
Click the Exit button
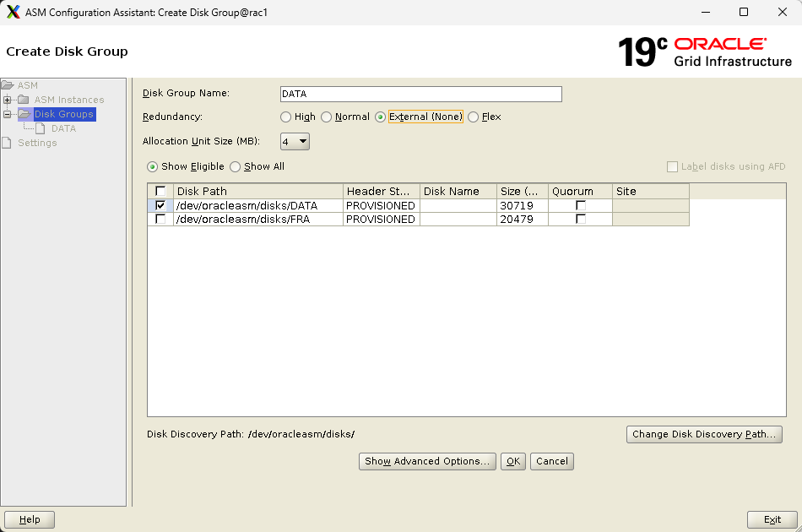[772, 519]
